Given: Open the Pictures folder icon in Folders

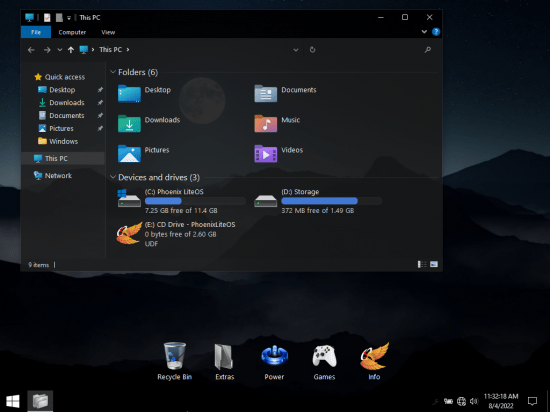Looking at the screenshot, I should coord(129,154).
